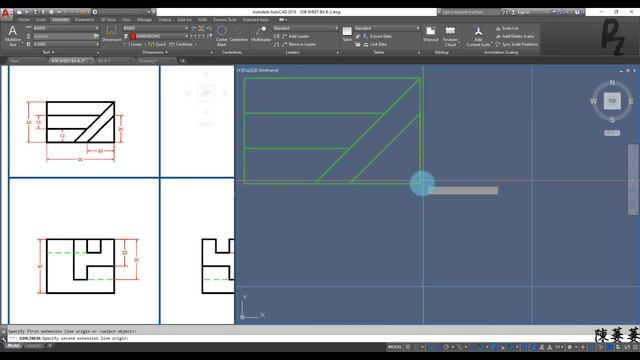This screenshot has width=640, height=360.
Task: Select the Linear dimension tool
Action: click(x=133, y=44)
